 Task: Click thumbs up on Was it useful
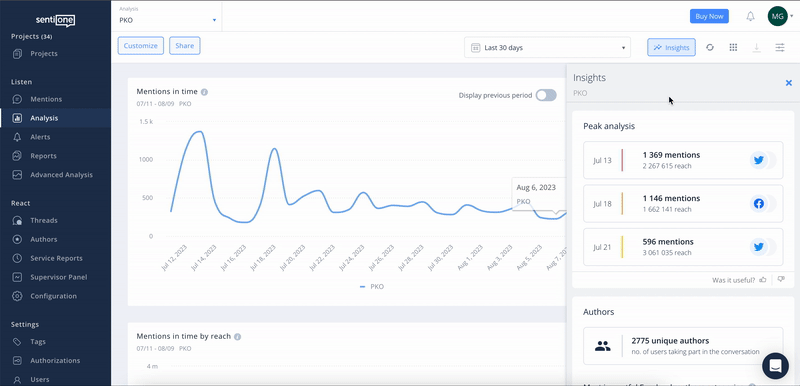tap(763, 279)
